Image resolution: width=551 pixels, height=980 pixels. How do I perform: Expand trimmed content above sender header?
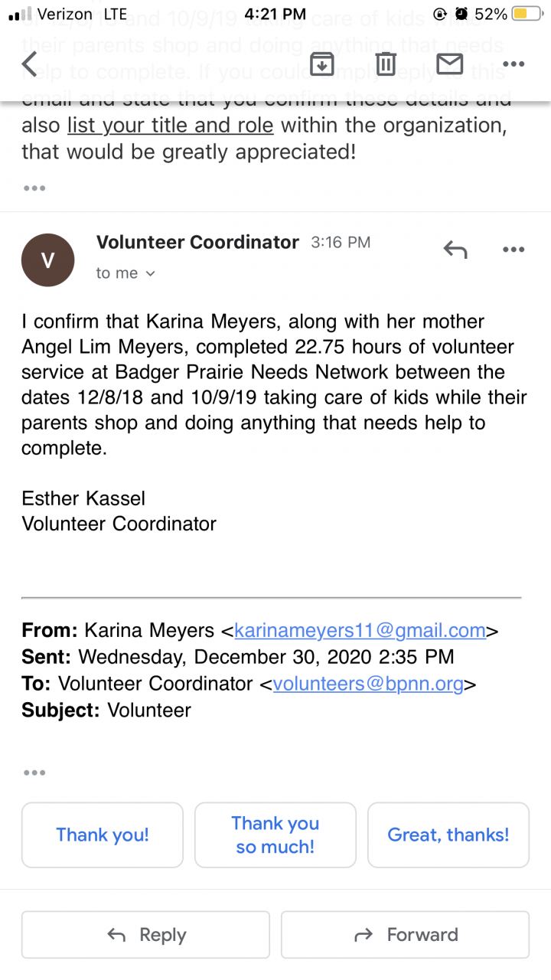tap(34, 188)
